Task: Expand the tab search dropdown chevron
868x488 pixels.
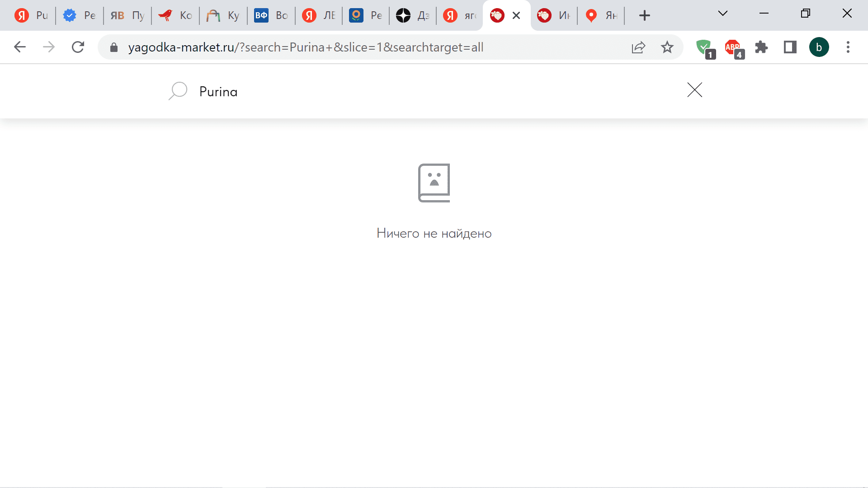Action: pyautogui.click(x=723, y=14)
